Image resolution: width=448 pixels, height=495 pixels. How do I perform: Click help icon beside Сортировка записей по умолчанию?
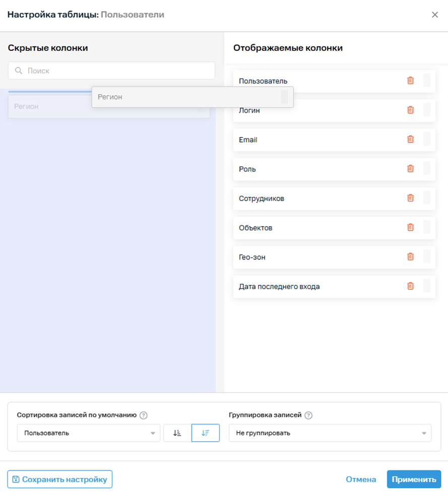pyautogui.click(x=144, y=415)
